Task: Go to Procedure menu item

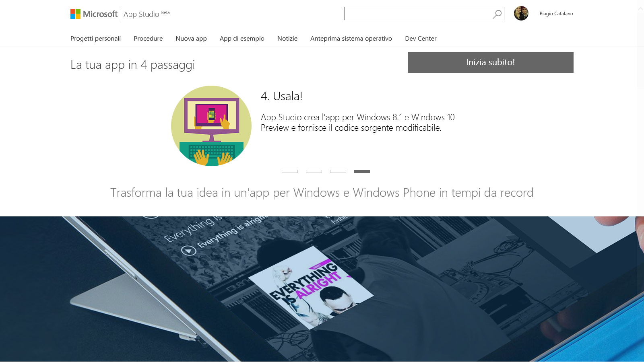Action: click(x=148, y=39)
